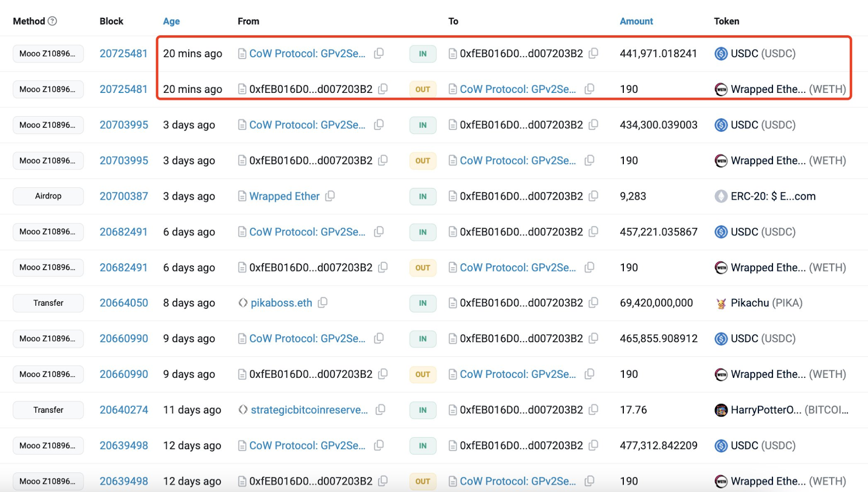
Task: Click ERC-20 token icon in 9,283 row
Action: (721, 196)
